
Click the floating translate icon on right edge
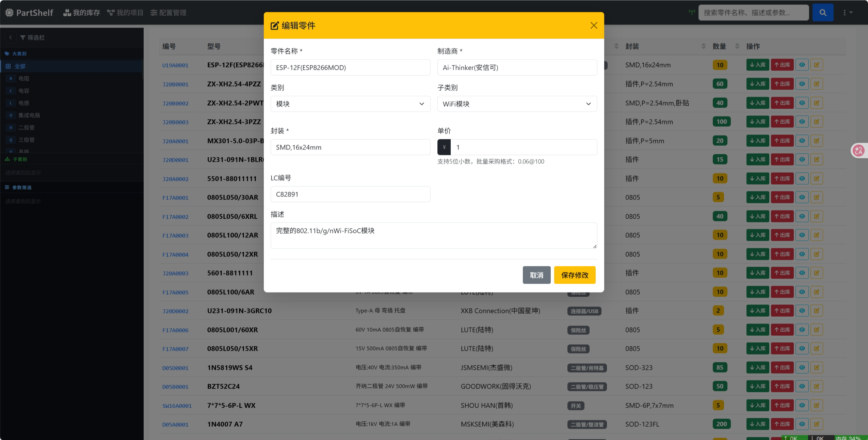coord(858,151)
